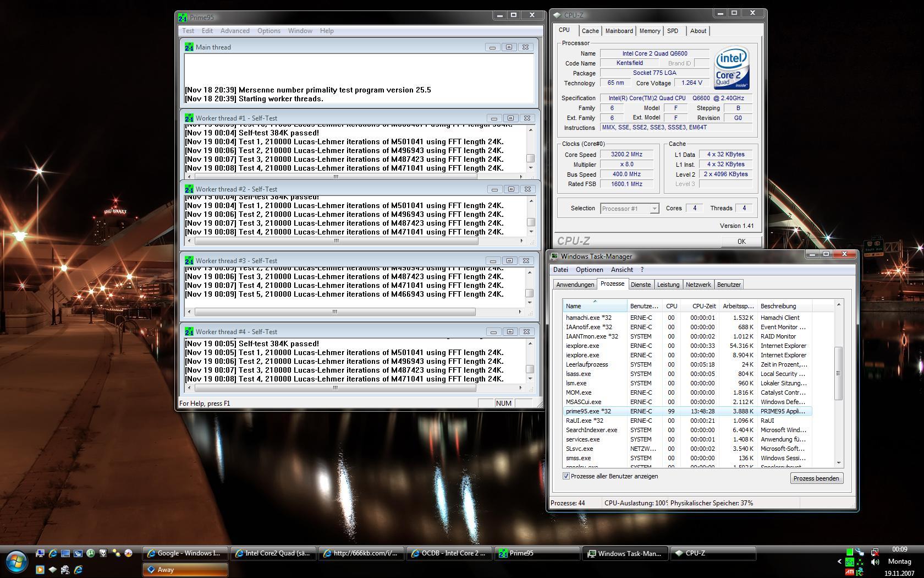
Task: Click the Task-Manager title bar icon
Action: (x=554, y=256)
